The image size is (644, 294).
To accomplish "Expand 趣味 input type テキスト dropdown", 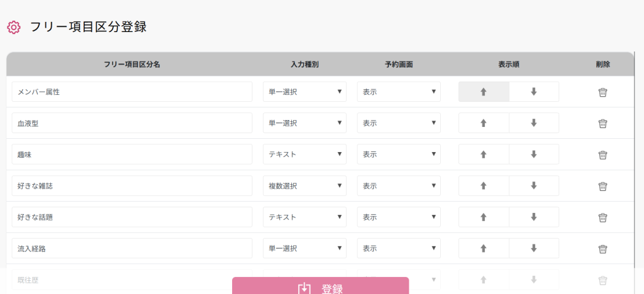I will tap(304, 155).
